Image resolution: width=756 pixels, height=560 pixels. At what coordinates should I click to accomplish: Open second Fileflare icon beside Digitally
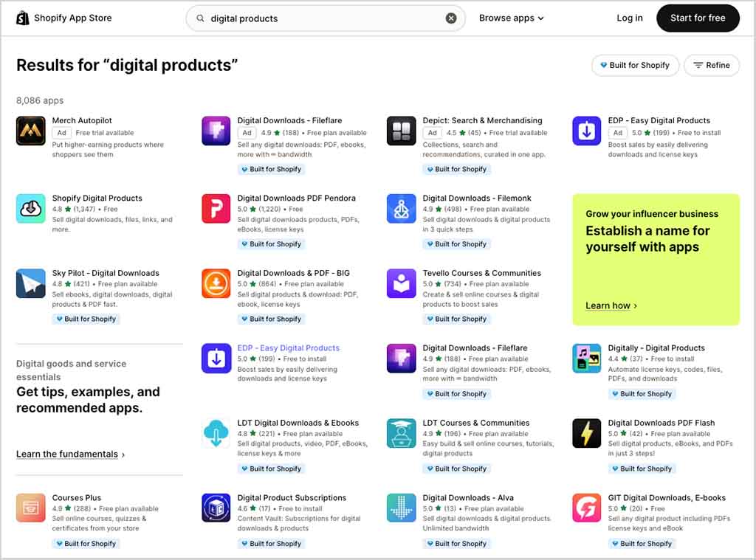tap(401, 358)
